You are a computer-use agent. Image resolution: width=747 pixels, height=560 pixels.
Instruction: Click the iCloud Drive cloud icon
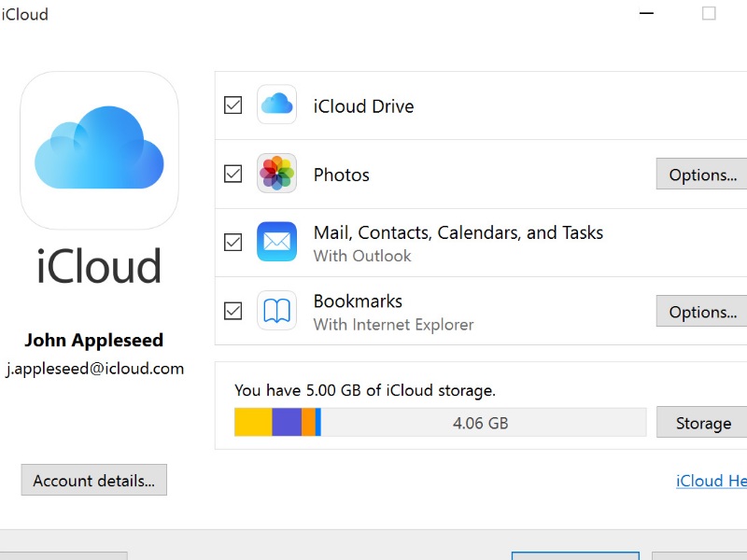[x=276, y=105]
